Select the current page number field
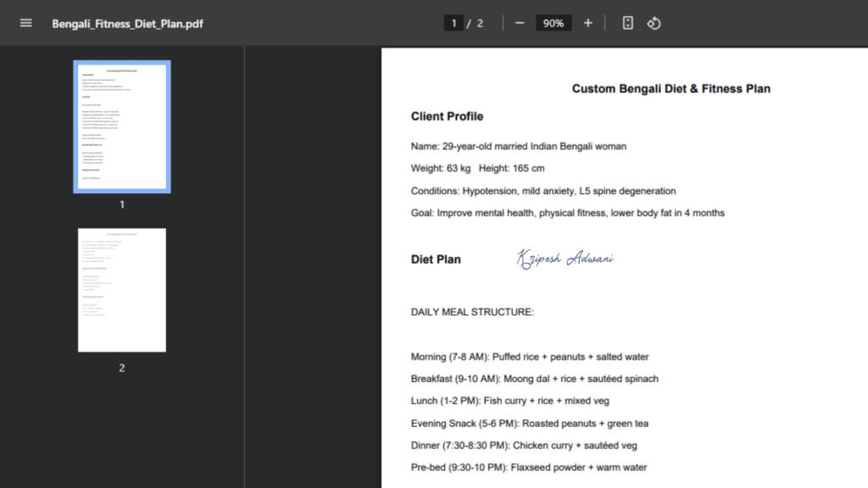Screen dimensions: 868x488 tap(453, 23)
